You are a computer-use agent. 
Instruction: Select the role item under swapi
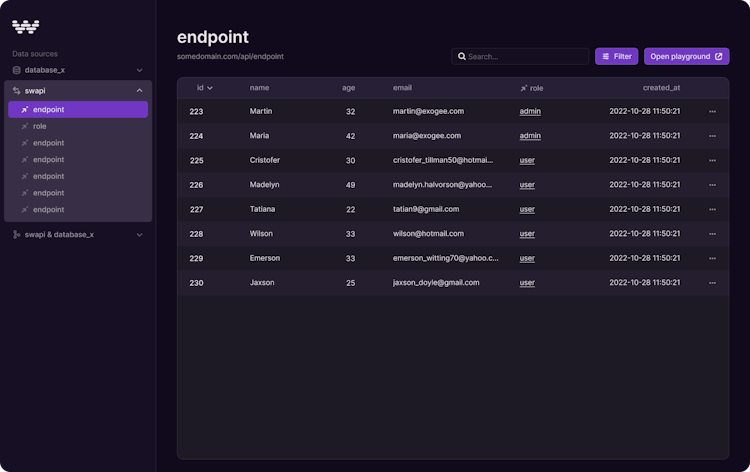point(40,126)
